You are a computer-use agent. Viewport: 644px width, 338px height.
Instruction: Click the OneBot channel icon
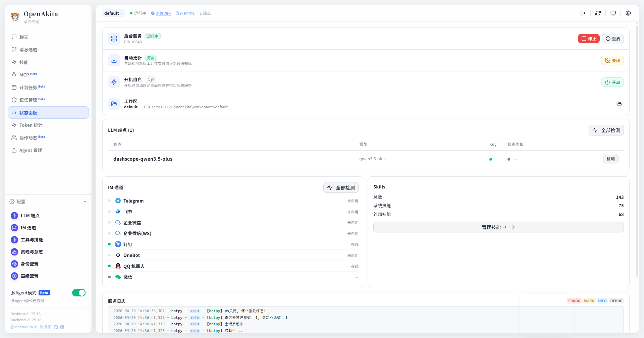[118, 255]
